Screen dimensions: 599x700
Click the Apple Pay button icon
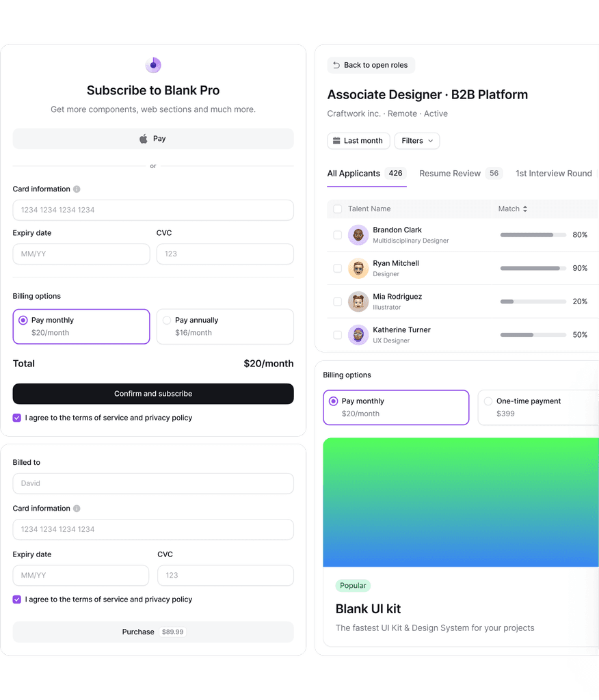click(144, 138)
